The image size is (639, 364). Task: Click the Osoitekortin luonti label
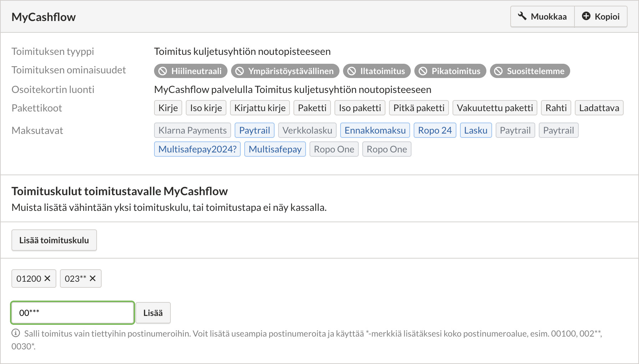point(53,89)
